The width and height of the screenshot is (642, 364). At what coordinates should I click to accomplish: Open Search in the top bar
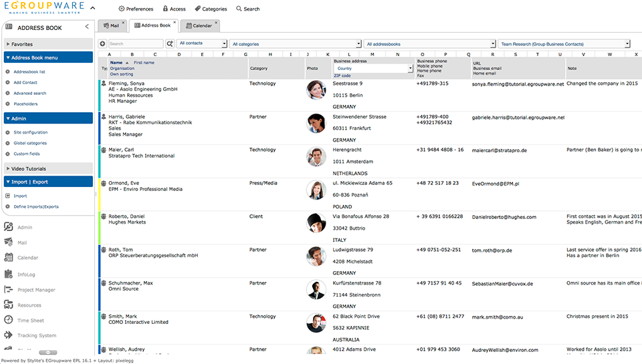(247, 9)
